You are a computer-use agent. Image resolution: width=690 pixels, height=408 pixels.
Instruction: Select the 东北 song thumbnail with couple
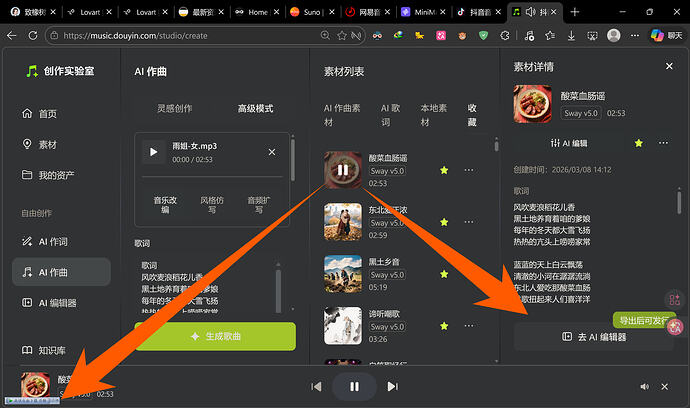tap(343, 222)
